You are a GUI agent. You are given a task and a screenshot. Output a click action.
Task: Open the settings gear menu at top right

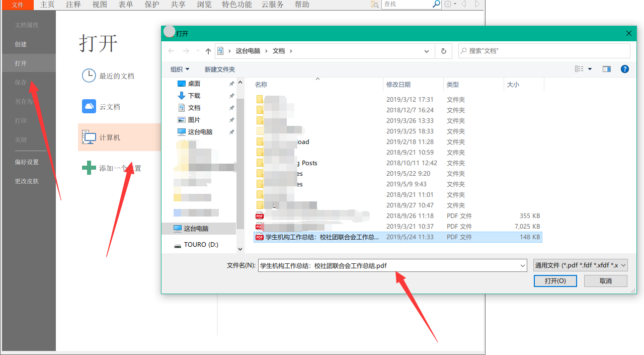tap(447, 4)
